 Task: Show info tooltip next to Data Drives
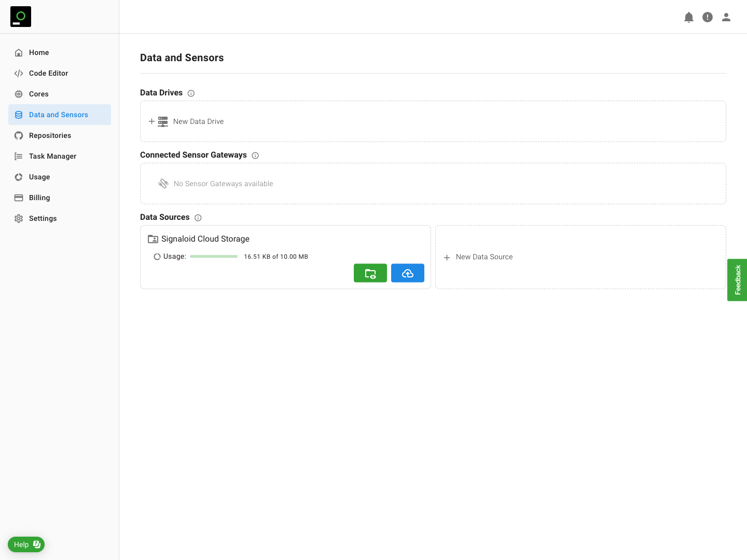pos(191,93)
